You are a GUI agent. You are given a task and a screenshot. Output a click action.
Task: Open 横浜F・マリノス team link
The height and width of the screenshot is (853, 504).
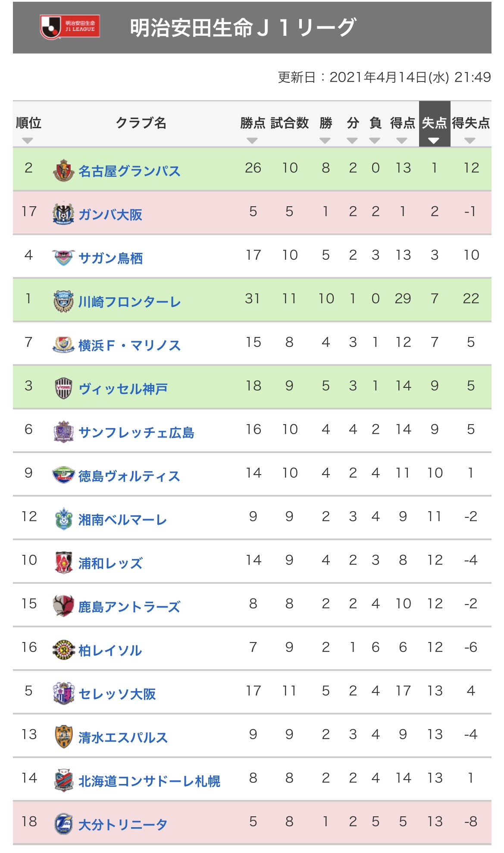129,345
